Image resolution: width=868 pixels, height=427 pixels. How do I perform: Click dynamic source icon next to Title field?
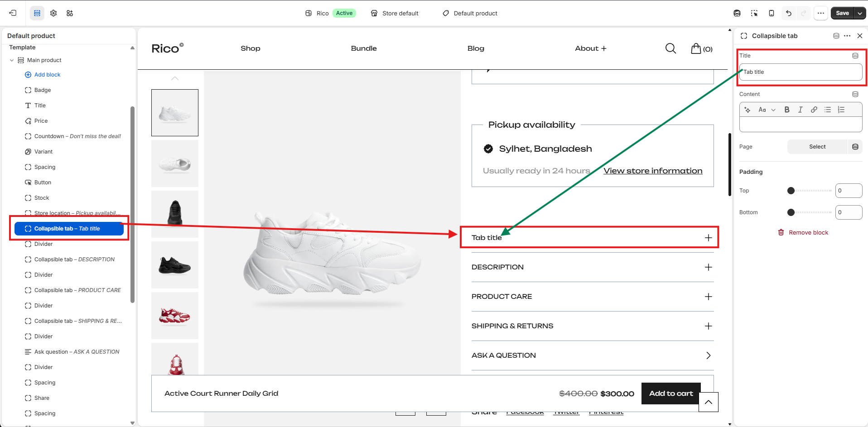[855, 56]
